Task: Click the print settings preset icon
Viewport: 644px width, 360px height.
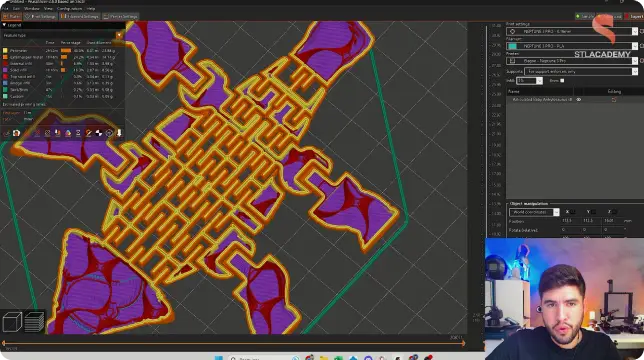Action: point(512,32)
